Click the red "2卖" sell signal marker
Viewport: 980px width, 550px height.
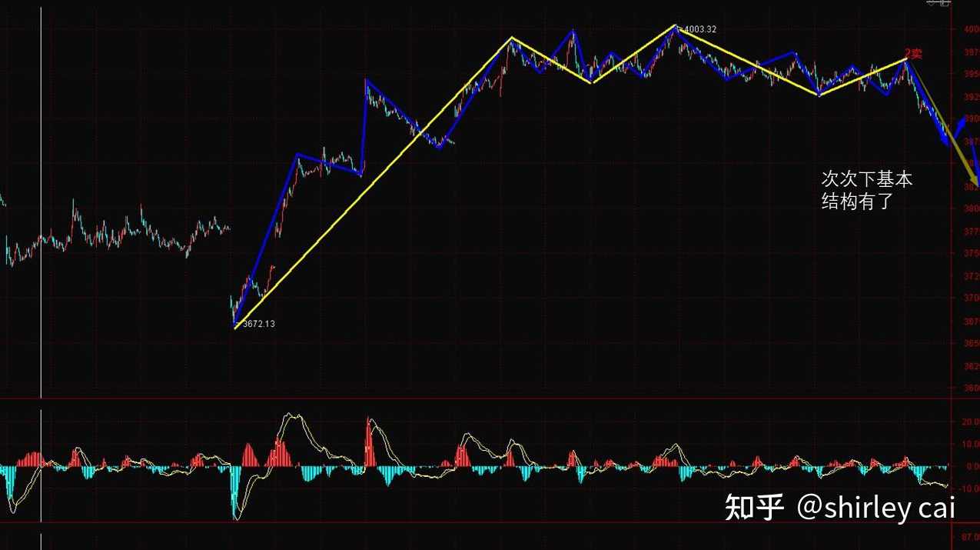913,53
